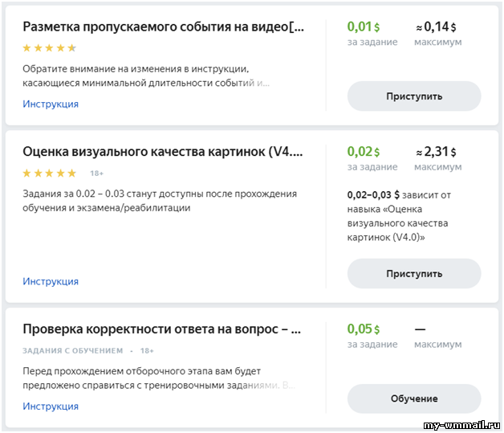
Task: Open title Проверка корректности ответа на вопрос
Action: (x=161, y=329)
